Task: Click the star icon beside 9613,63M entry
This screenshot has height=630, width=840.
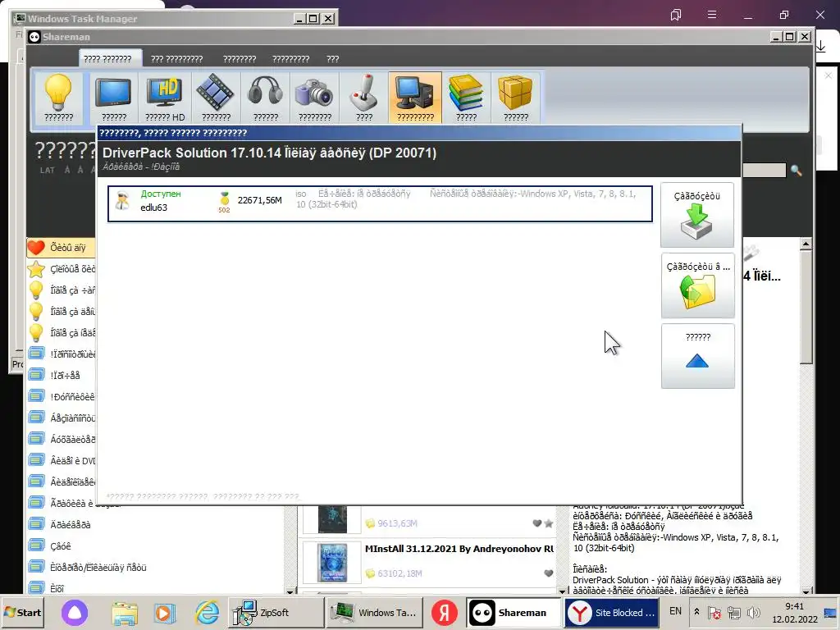Action: click(x=549, y=523)
